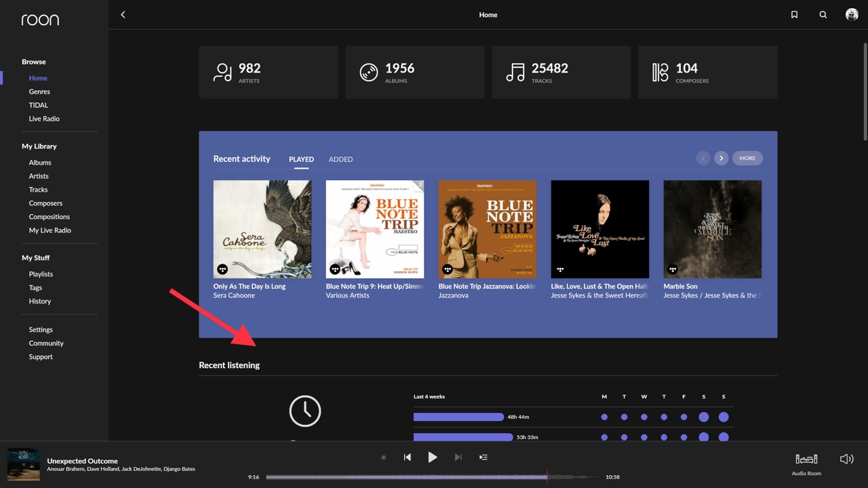Screen dimensions: 868x488
Task: Open the profile avatar menu
Action: pos(852,15)
